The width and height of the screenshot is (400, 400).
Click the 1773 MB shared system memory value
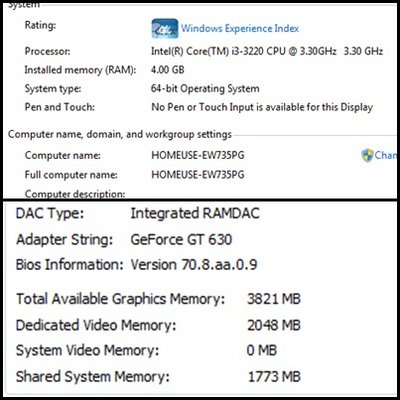click(x=274, y=377)
